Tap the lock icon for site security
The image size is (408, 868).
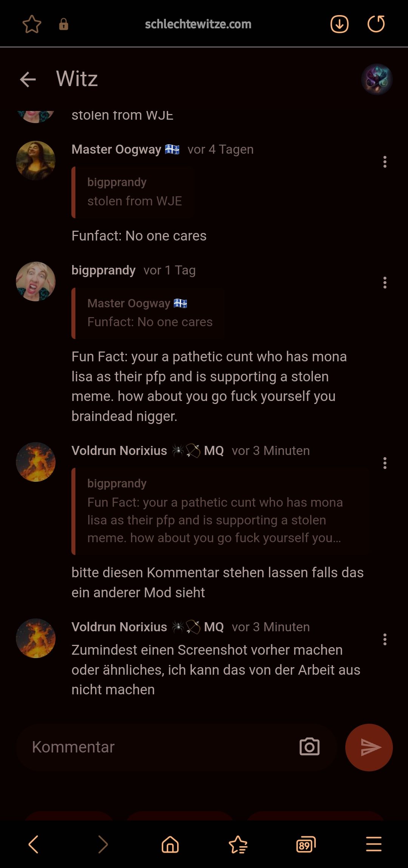point(63,24)
